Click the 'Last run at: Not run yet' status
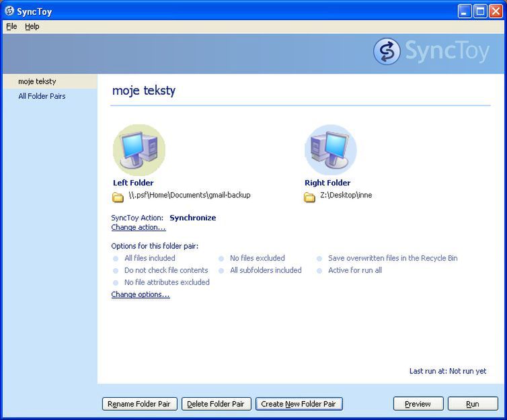The height and width of the screenshot is (420, 507). click(x=448, y=371)
